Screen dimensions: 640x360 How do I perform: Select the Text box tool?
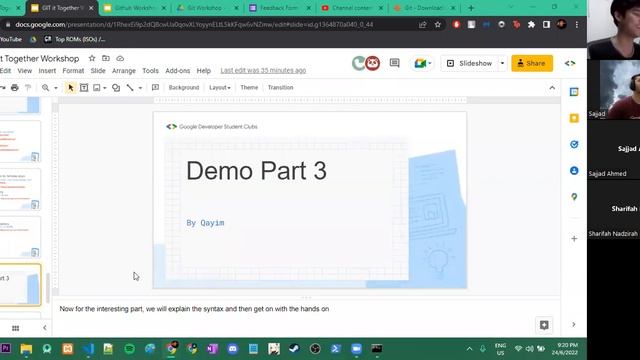click(x=84, y=87)
